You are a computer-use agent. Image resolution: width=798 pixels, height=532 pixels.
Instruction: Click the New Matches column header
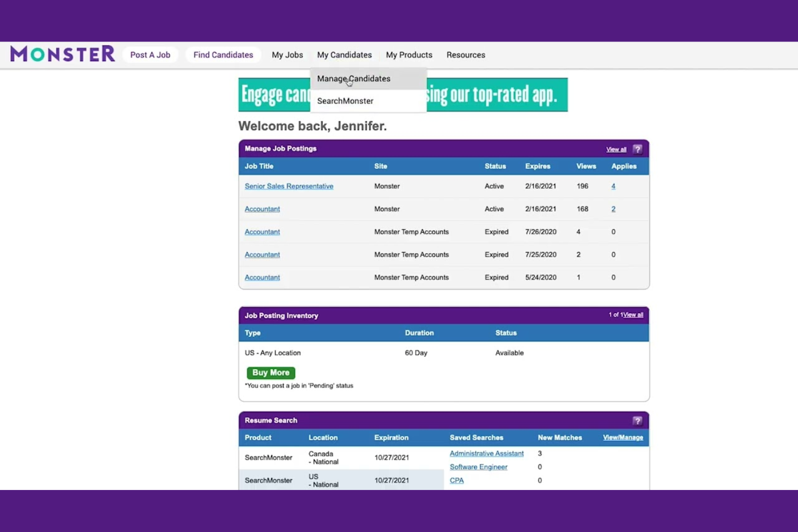tap(560, 438)
